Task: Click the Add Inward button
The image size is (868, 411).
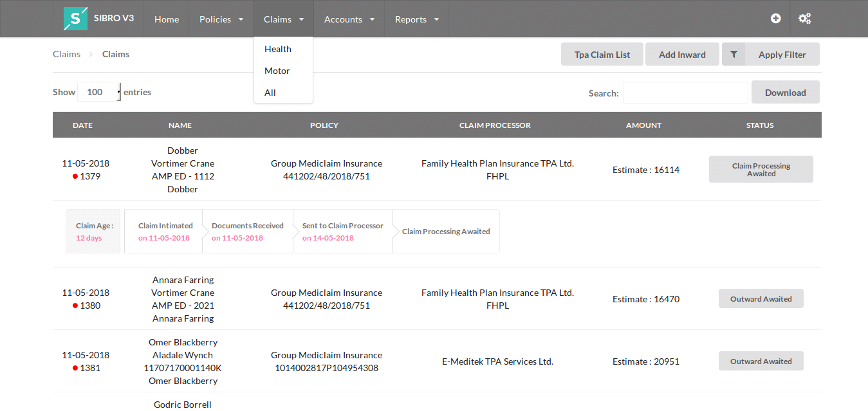Action: pos(682,55)
